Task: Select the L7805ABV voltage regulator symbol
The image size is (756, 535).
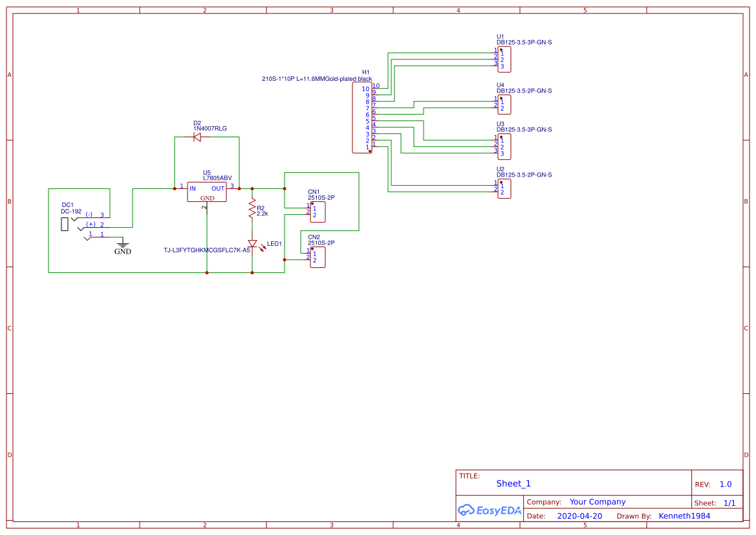Action: (x=207, y=192)
